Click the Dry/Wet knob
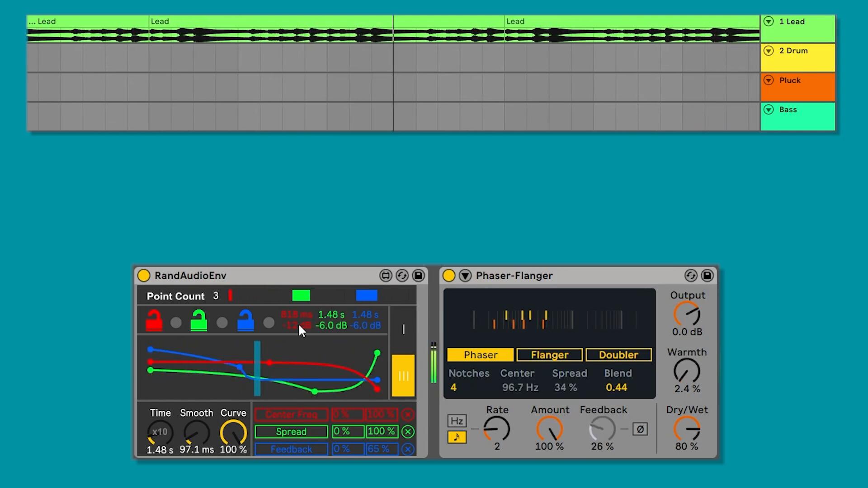The width and height of the screenshot is (868, 488). click(x=687, y=429)
